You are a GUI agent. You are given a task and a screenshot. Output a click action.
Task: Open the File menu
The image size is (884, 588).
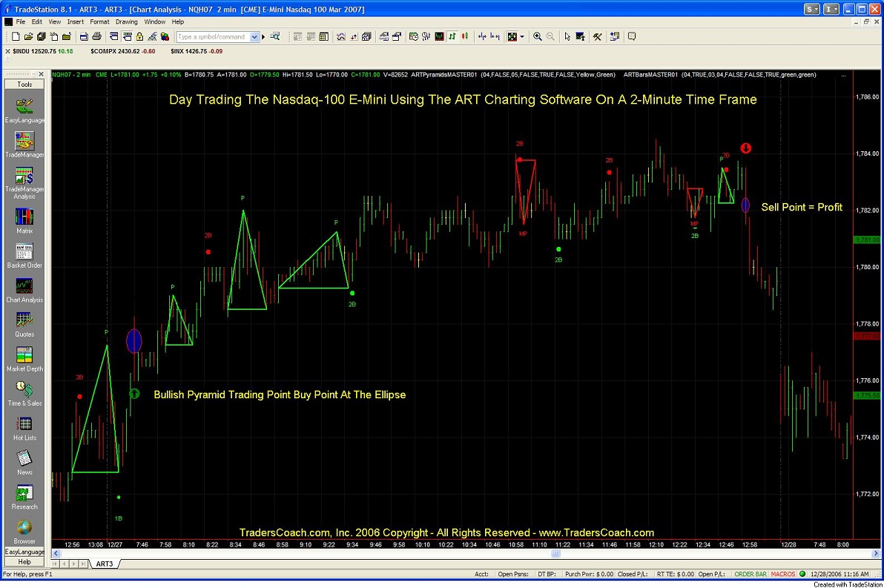[20, 22]
